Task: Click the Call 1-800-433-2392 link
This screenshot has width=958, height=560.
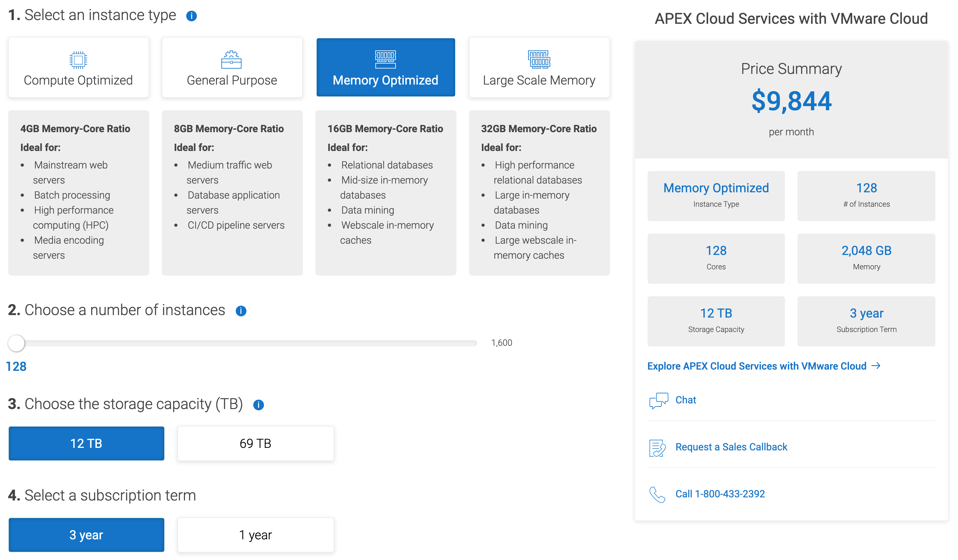Action: tap(720, 494)
